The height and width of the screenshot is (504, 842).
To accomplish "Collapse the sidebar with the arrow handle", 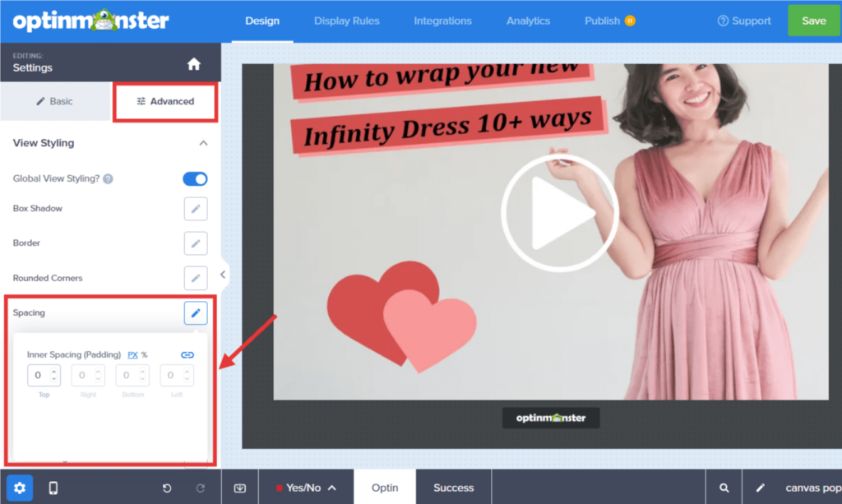I will [223, 275].
